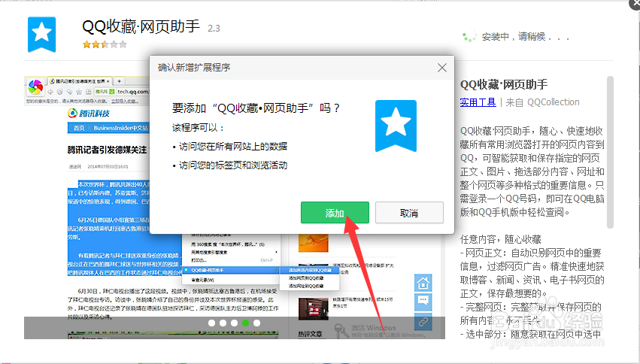Viewport: 640px width, 364px height.
Task: Click the 访问您的标签页和浏览活动 permission line
Action: tap(233, 165)
